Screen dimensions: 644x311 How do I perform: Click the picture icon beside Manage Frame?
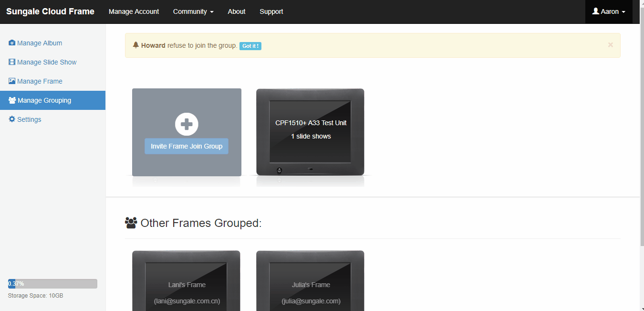[x=12, y=81]
